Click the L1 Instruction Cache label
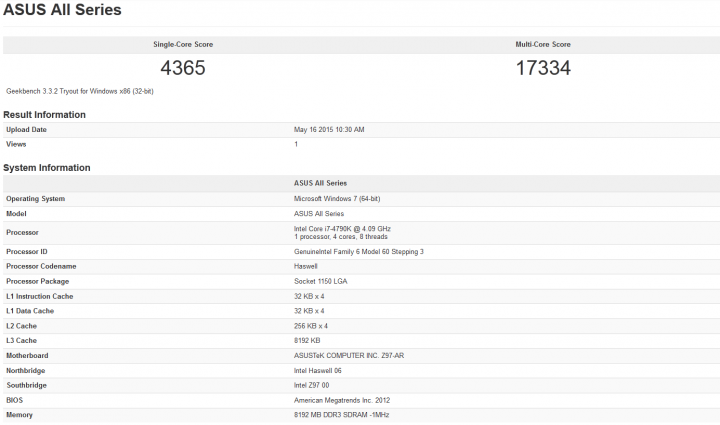The width and height of the screenshot is (720, 425). (40, 296)
